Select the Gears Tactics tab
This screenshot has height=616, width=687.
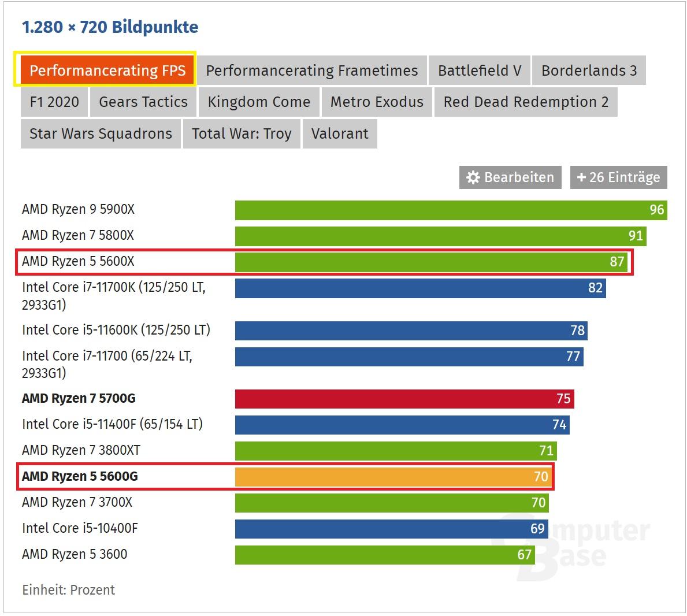(143, 102)
